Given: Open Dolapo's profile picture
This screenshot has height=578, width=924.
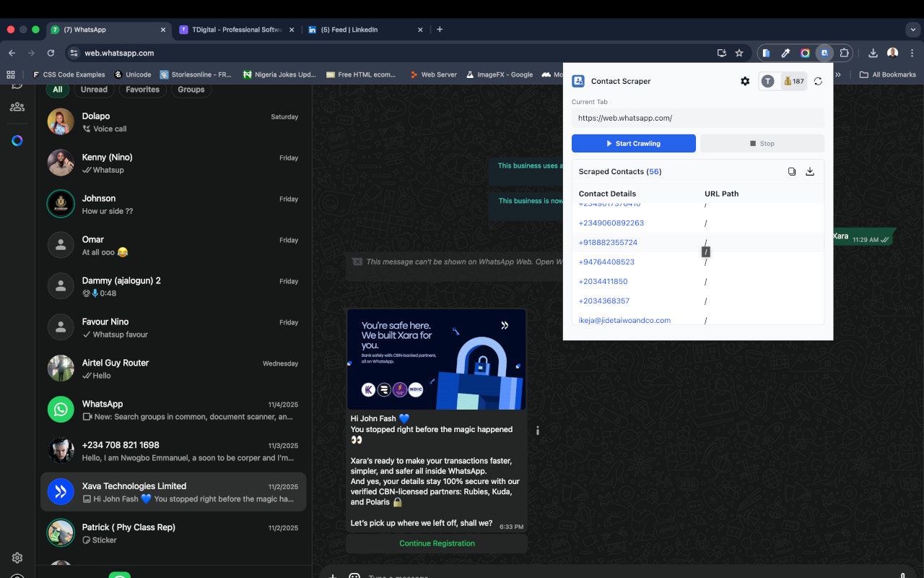Looking at the screenshot, I should click(x=61, y=121).
